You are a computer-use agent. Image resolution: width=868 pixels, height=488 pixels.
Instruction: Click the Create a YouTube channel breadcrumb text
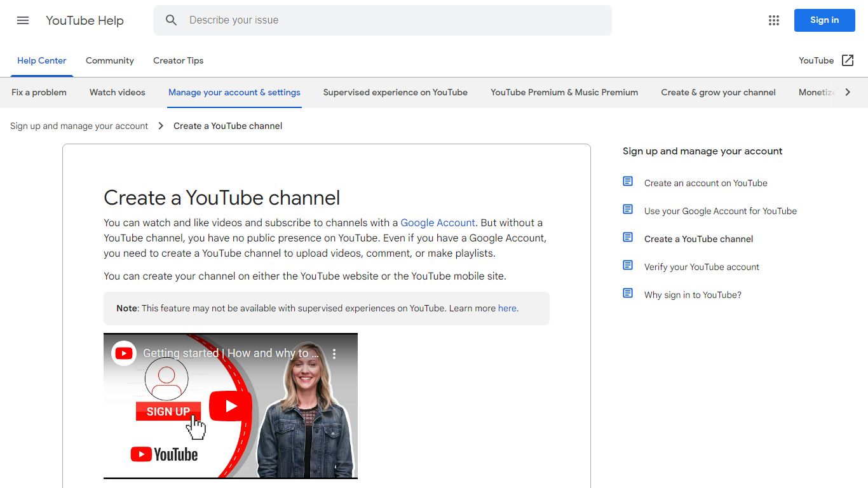click(x=228, y=126)
